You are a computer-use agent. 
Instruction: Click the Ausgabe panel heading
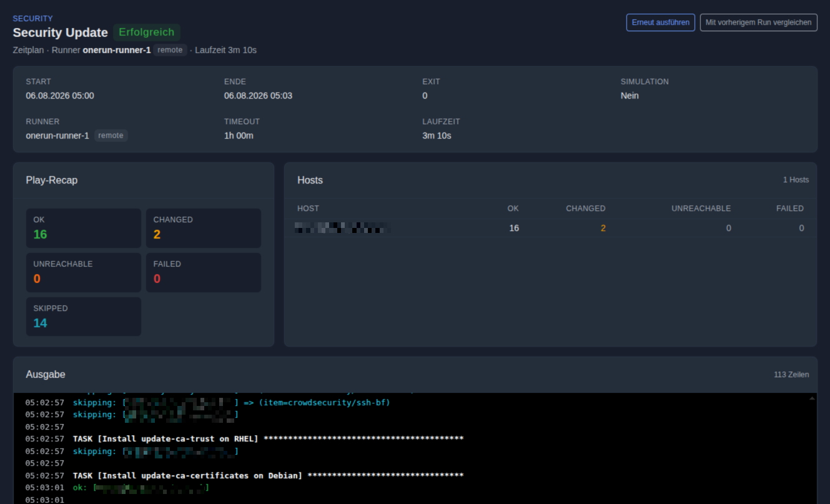(46, 375)
